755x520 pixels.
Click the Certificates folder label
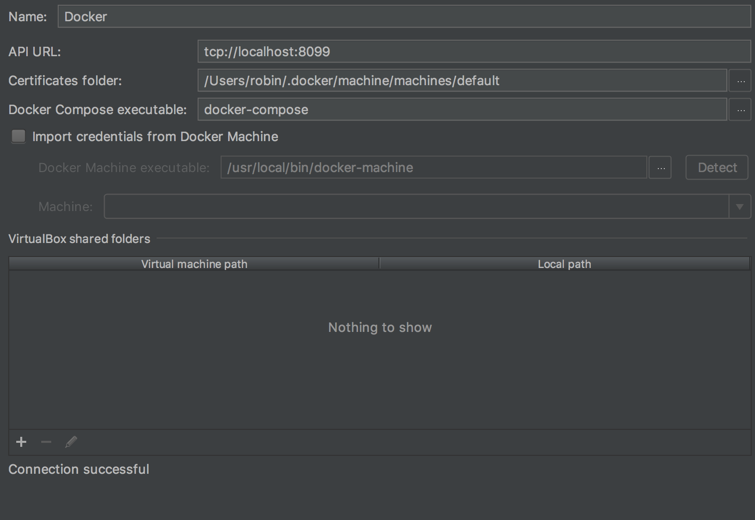(65, 81)
